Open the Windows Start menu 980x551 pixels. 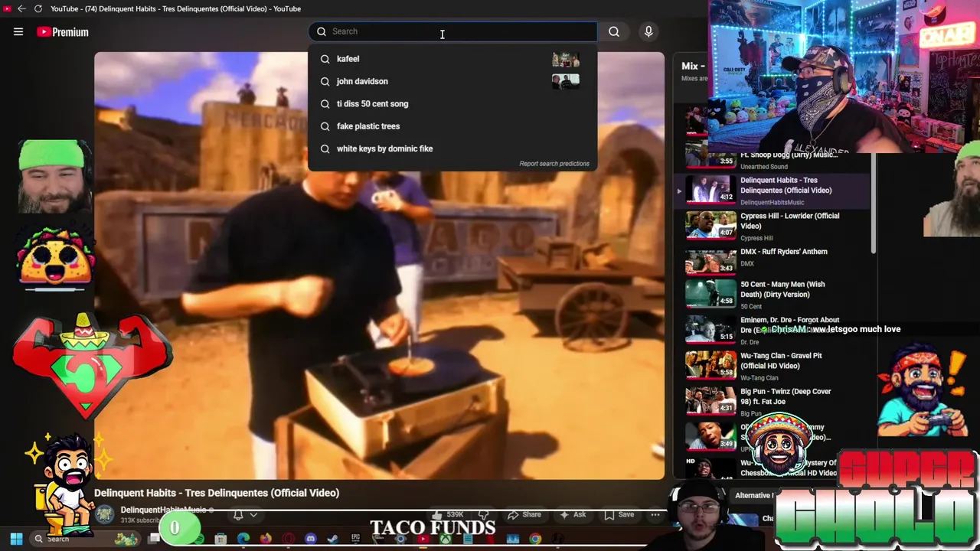16,539
